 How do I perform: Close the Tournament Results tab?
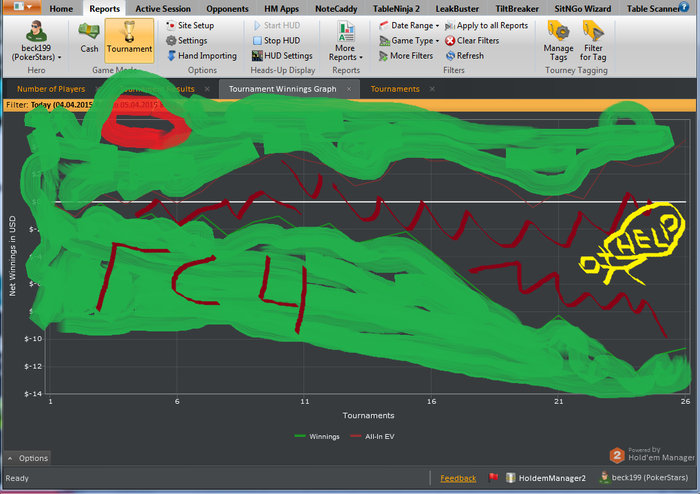click(207, 89)
